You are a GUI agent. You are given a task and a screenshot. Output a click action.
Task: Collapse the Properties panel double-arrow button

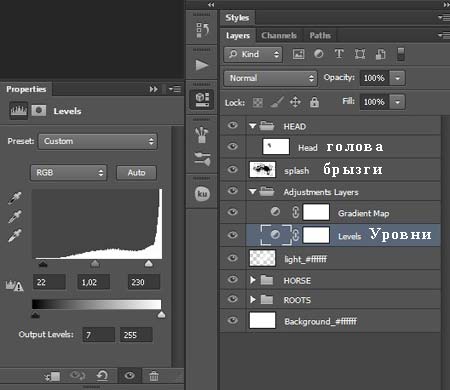pyautogui.click(x=154, y=89)
